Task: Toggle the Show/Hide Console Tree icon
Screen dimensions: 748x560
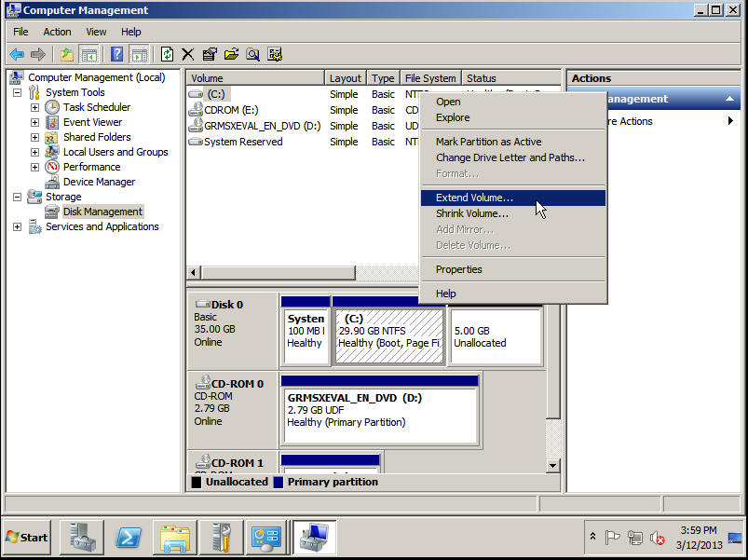Action: 89,54
